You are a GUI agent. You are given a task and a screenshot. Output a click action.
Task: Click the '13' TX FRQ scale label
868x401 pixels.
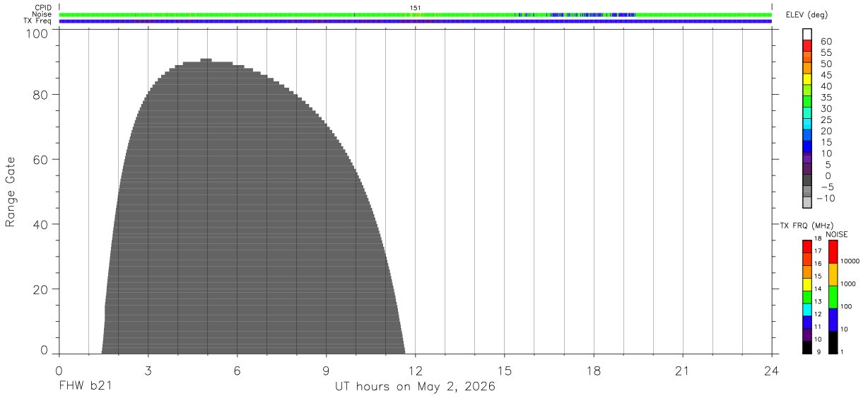tap(817, 301)
